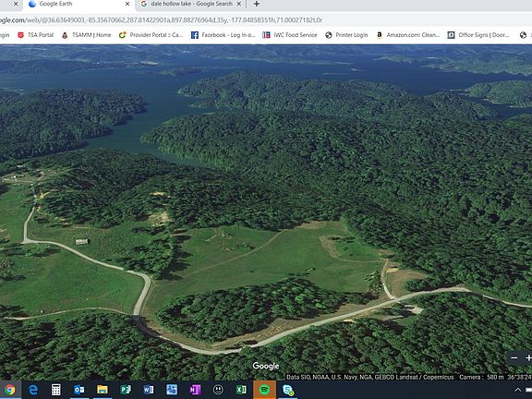Open the TSA Portal bookmark

pyautogui.click(x=36, y=35)
